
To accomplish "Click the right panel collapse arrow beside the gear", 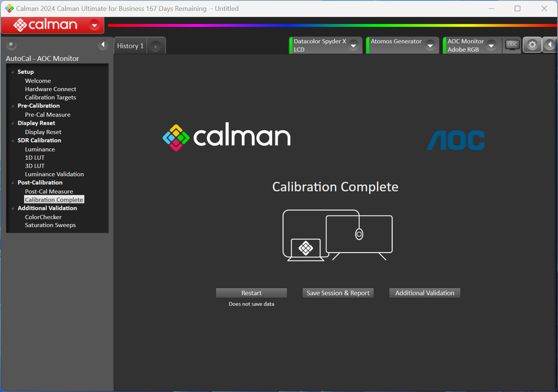I will coord(550,45).
